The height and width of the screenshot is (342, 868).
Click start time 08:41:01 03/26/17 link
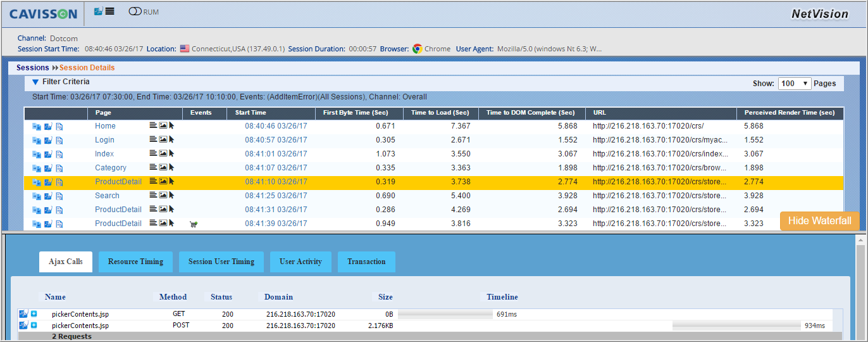(276, 154)
